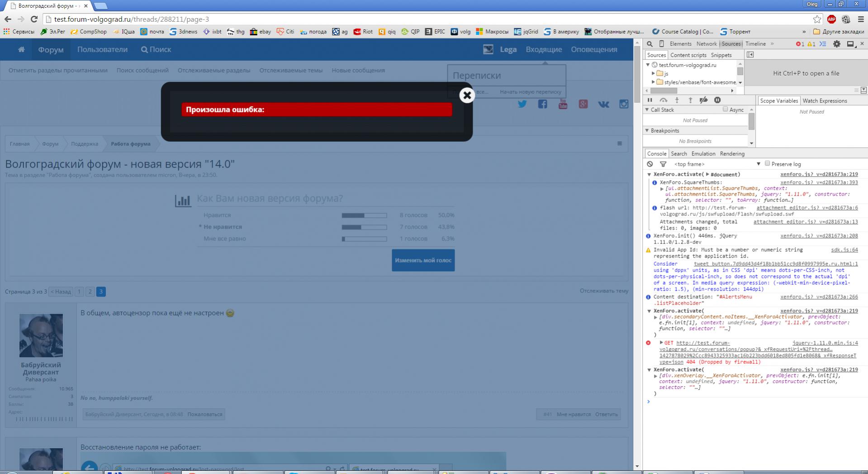
Task: Toggle device mode phone icon in DevTools
Action: (661, 44)
